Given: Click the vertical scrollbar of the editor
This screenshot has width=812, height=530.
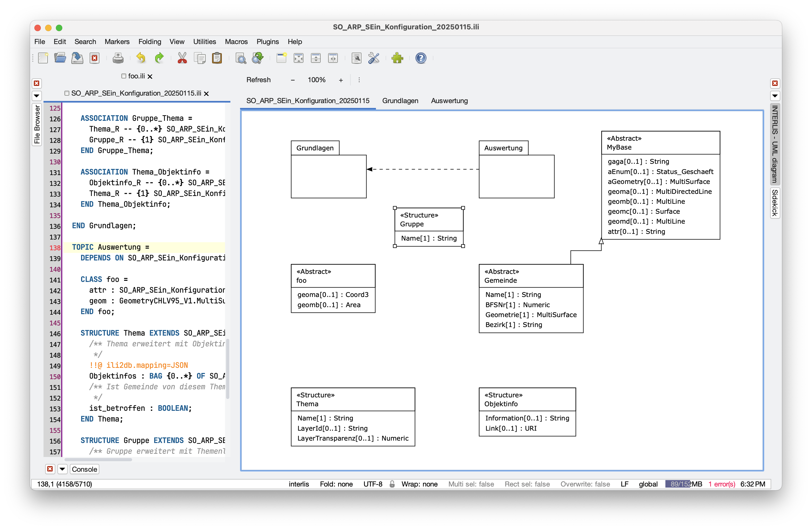Looking at the screenshot, I should (227, 369).
